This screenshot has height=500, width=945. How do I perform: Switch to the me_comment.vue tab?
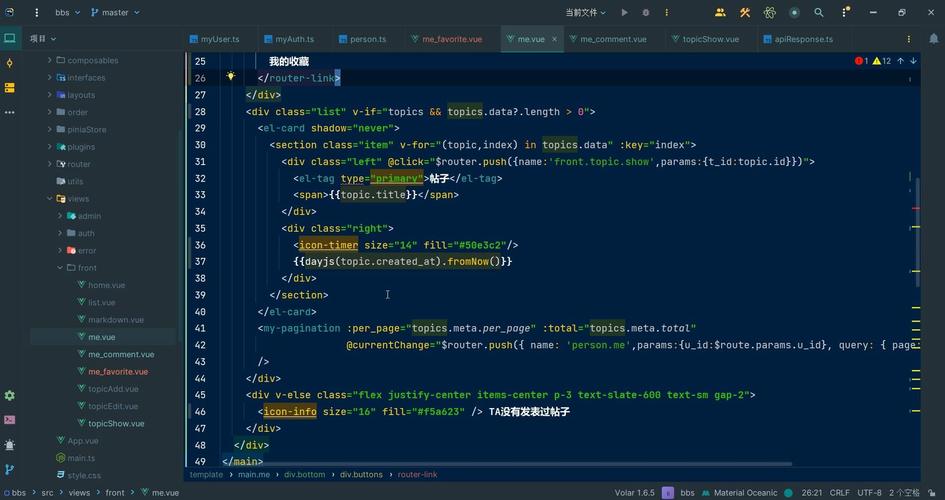pos(612,39)
